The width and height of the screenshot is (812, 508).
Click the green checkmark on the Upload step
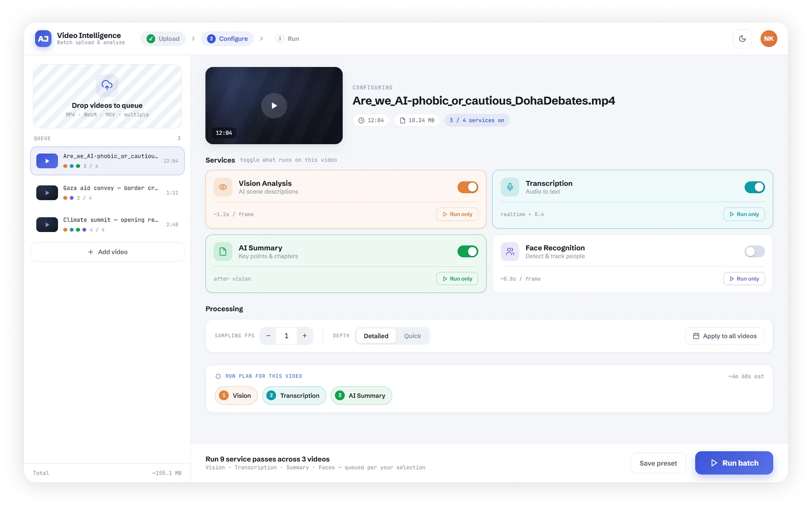(151, 39)
